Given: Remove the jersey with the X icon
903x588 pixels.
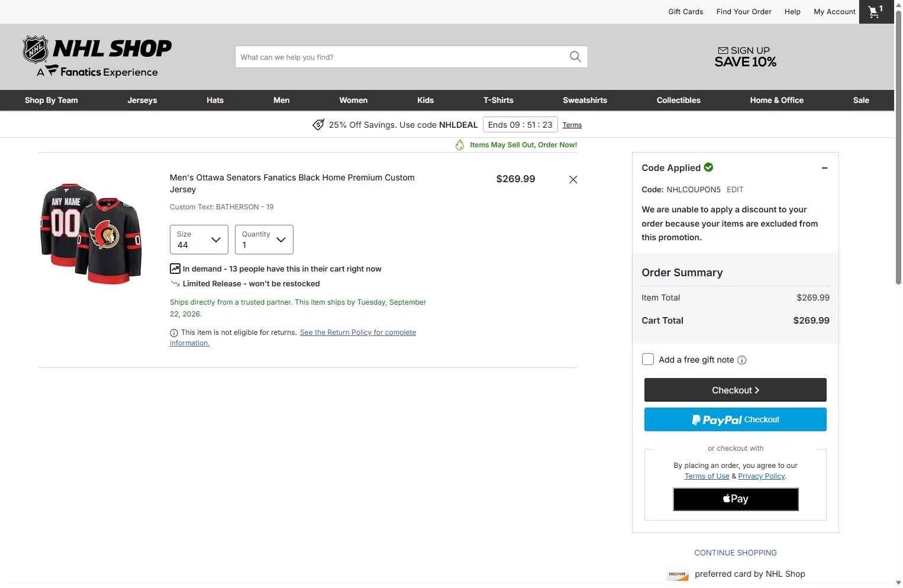Looking at the screenshot, I should pyautogui.click(x=573, y=180).
